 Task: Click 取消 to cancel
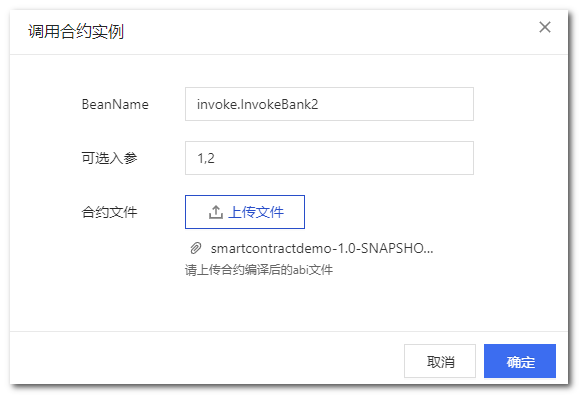[440, 361]
